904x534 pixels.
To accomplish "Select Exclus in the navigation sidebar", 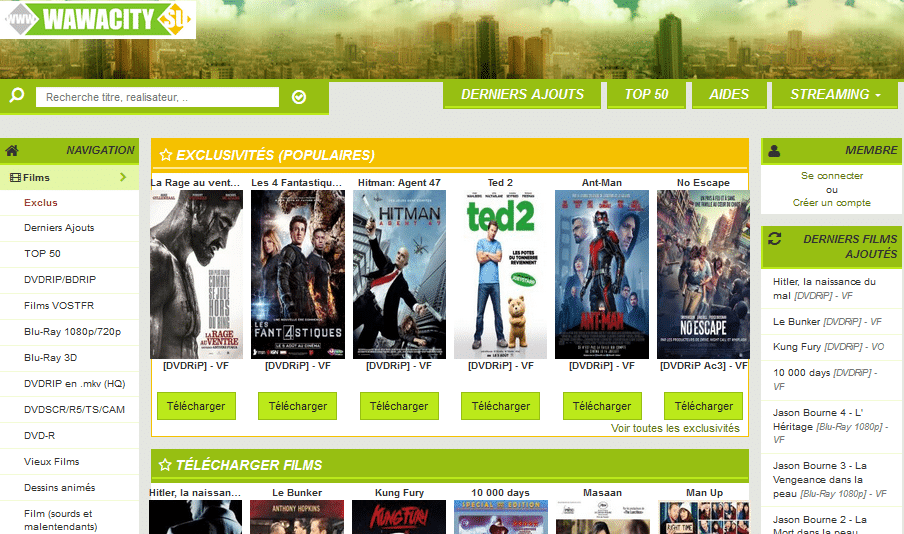I will (x=40, y=202).
